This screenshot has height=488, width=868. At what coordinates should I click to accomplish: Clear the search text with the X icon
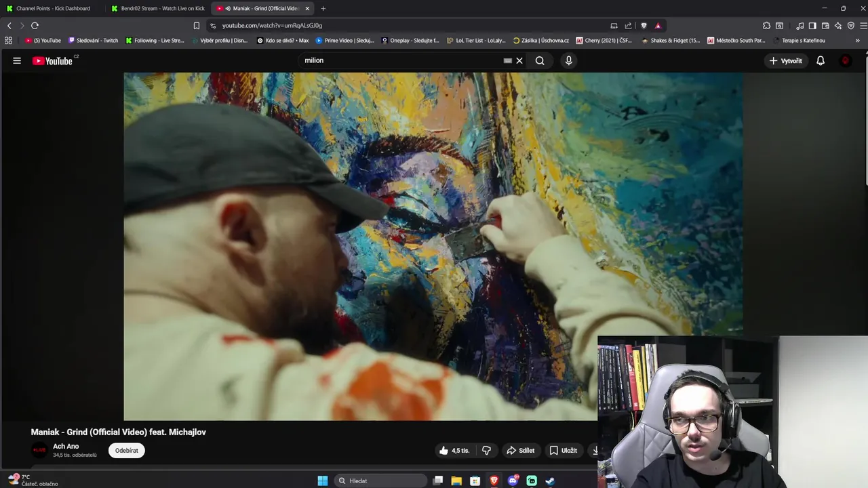tap(519, 60)
